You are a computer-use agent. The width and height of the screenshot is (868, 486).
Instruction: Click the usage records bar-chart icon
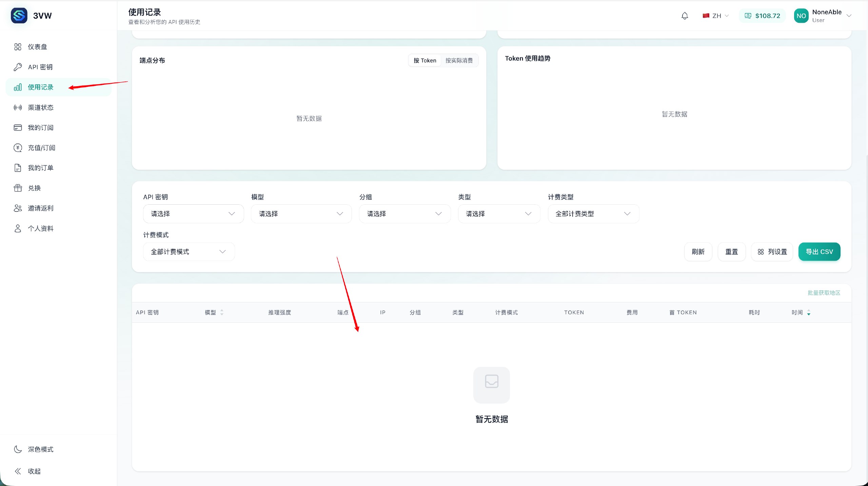[18, 87]
